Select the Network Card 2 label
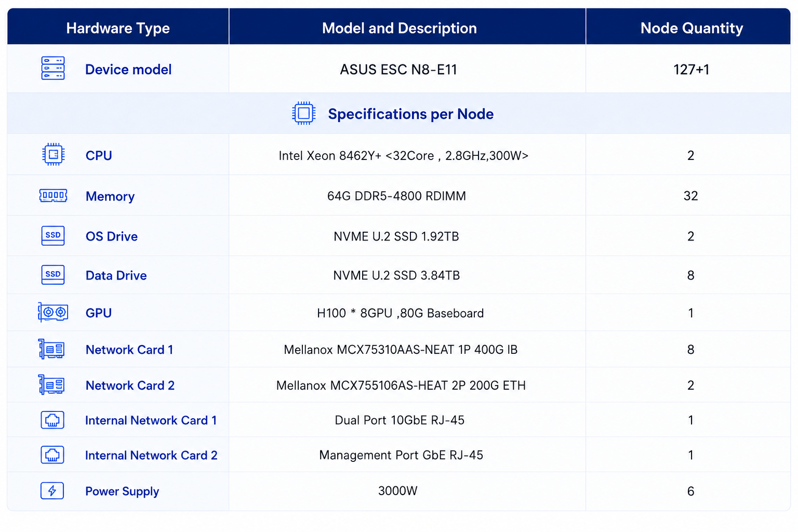The width and height of the screenshot is (798, 532). click(x=130, y=385)
